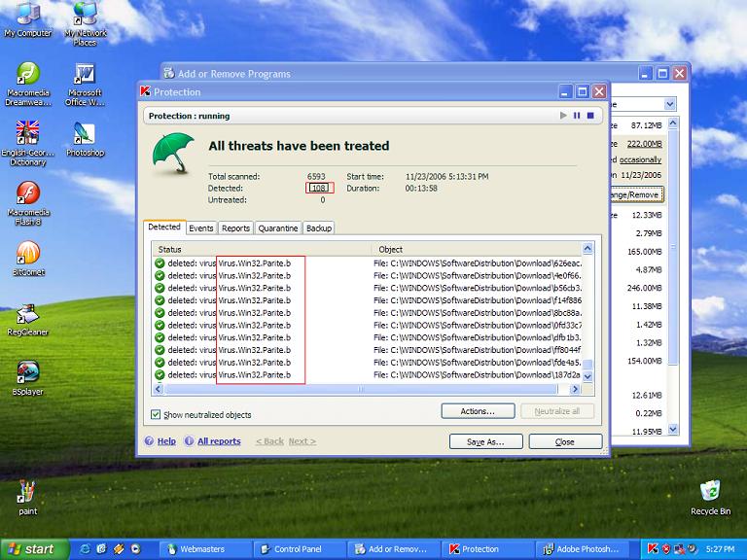This screenshot has width=747, height=560.
Task: Switch to the Events tab
Action: click(x=201, y=228)
